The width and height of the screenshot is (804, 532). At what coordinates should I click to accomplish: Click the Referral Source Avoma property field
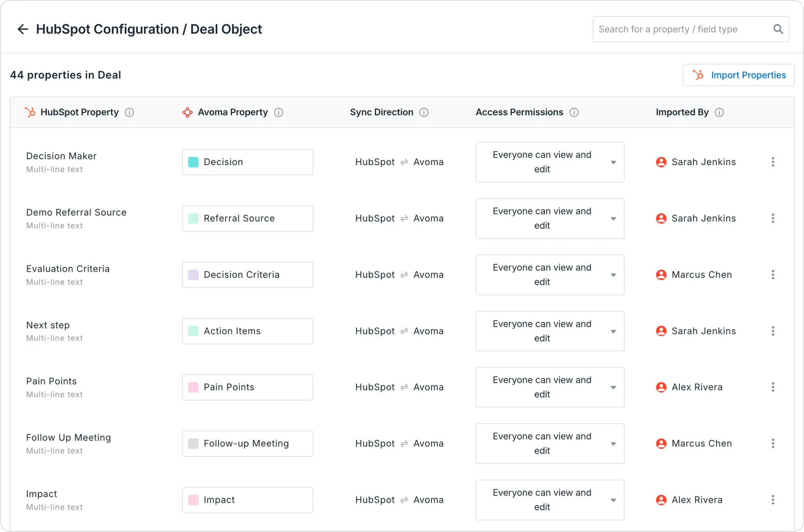click(x=247, y=218)
